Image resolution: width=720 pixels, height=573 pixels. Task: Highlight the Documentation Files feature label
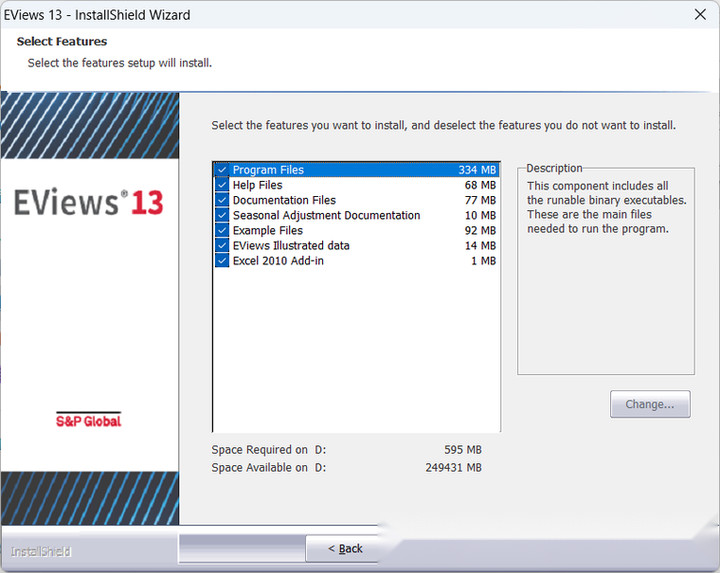tap(284, 200)
